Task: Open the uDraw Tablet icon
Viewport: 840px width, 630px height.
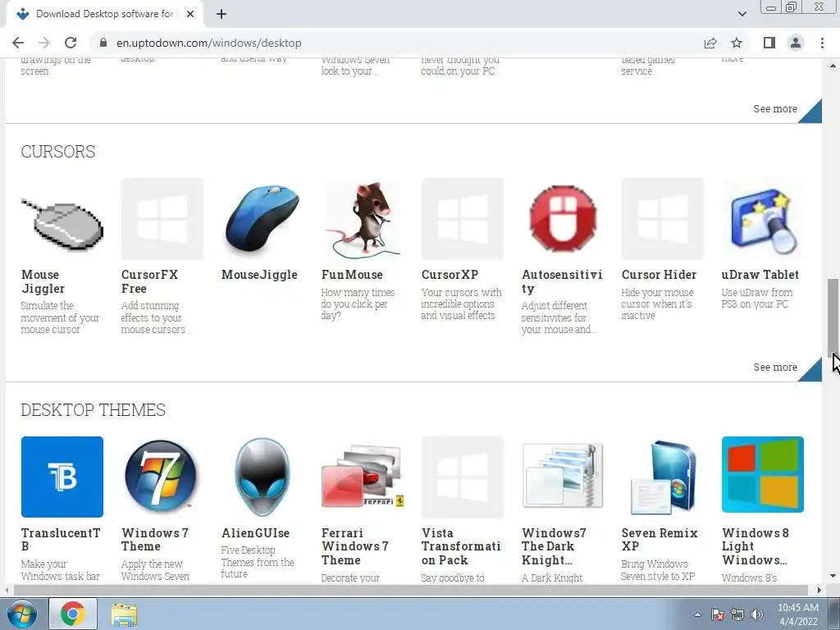Action: point(763,219)
